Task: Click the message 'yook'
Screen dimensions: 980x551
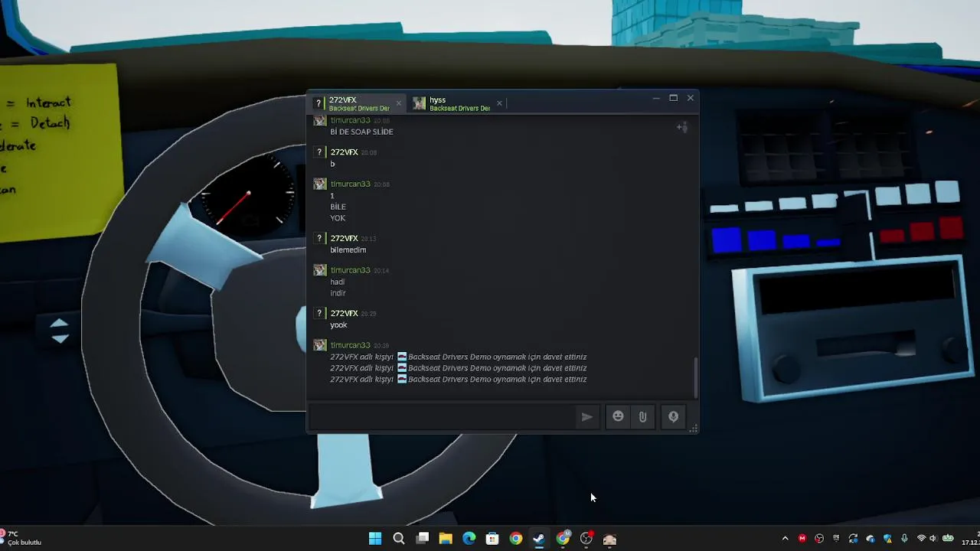Action: coord(338,324)
